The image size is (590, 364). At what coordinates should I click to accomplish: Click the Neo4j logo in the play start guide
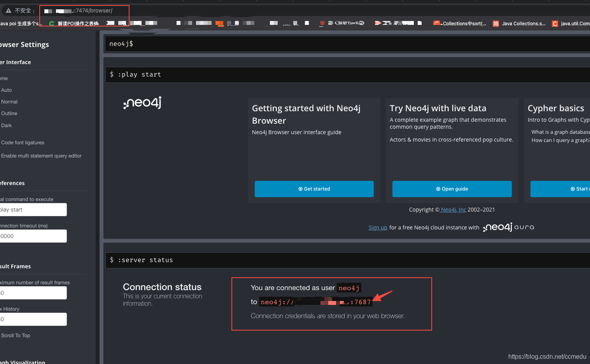142,102
